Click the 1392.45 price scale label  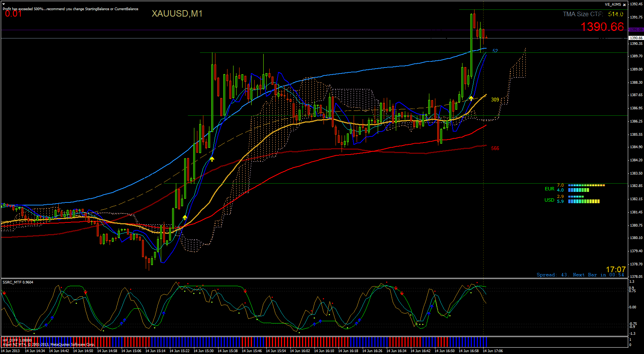coord(636,4)
